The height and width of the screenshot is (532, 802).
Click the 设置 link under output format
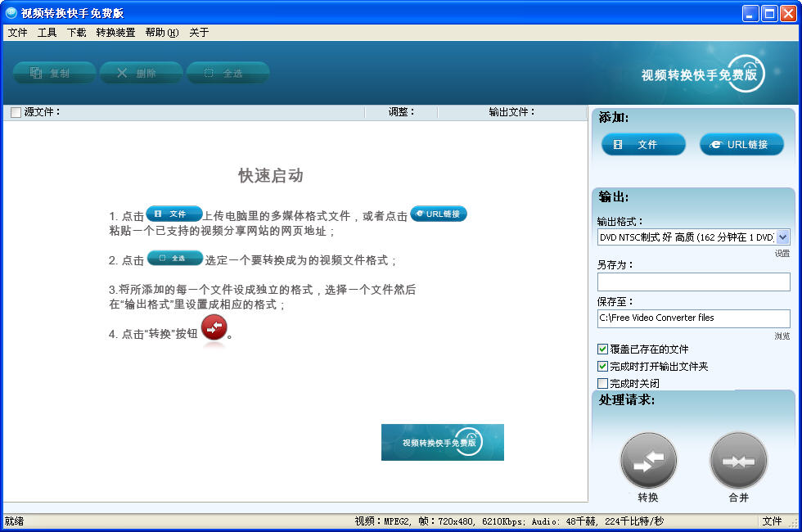[782, 253]
